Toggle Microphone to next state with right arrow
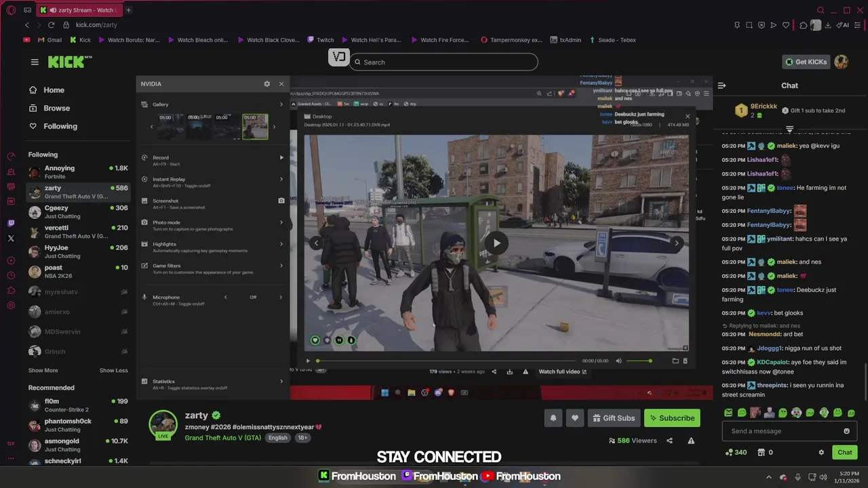 [281, 297]
